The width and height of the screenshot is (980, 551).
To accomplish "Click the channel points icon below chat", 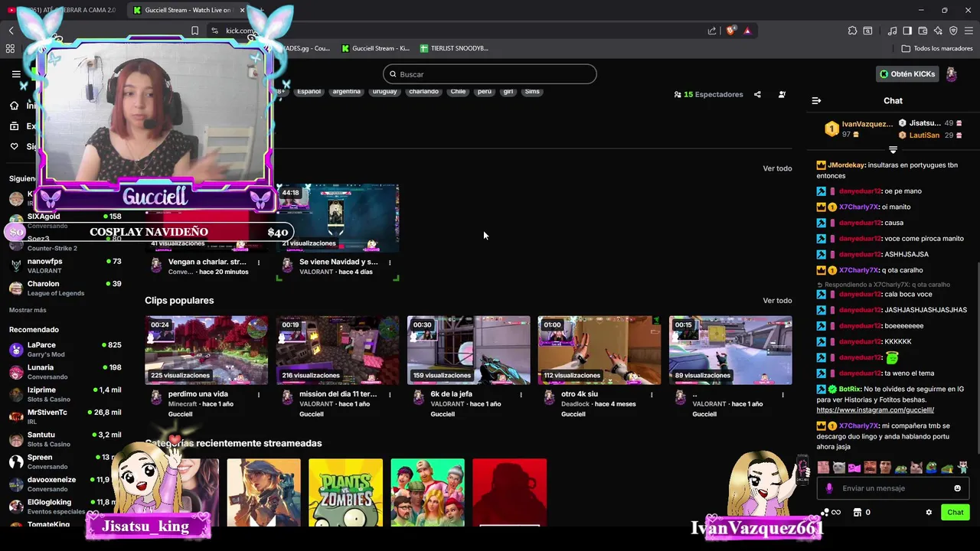I will 825,512.
